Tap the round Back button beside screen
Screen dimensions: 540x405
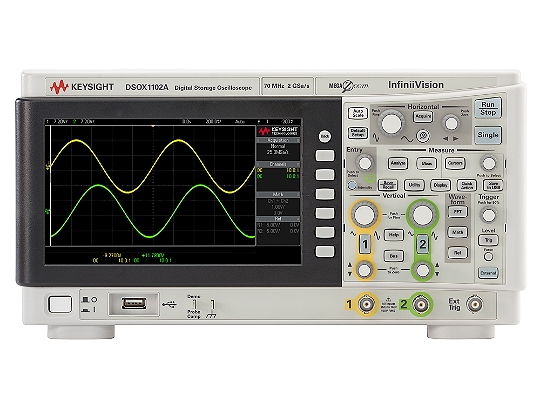324,136
